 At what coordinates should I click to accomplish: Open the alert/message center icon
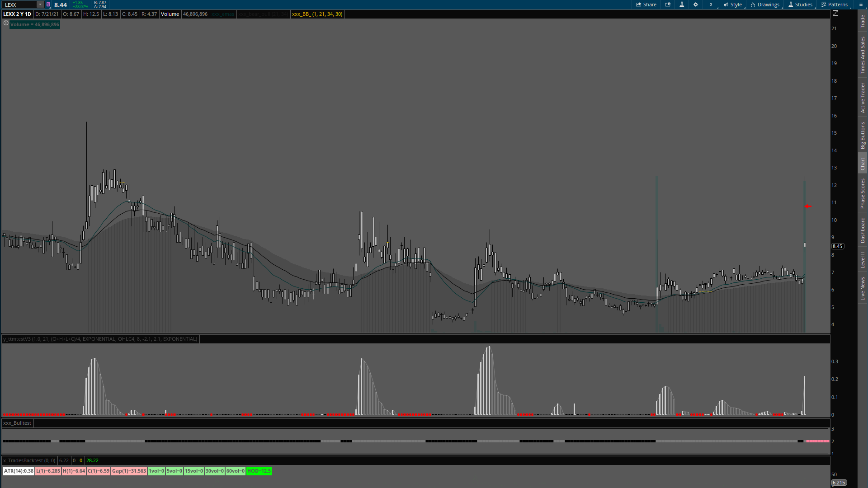[x=668, y=5]
